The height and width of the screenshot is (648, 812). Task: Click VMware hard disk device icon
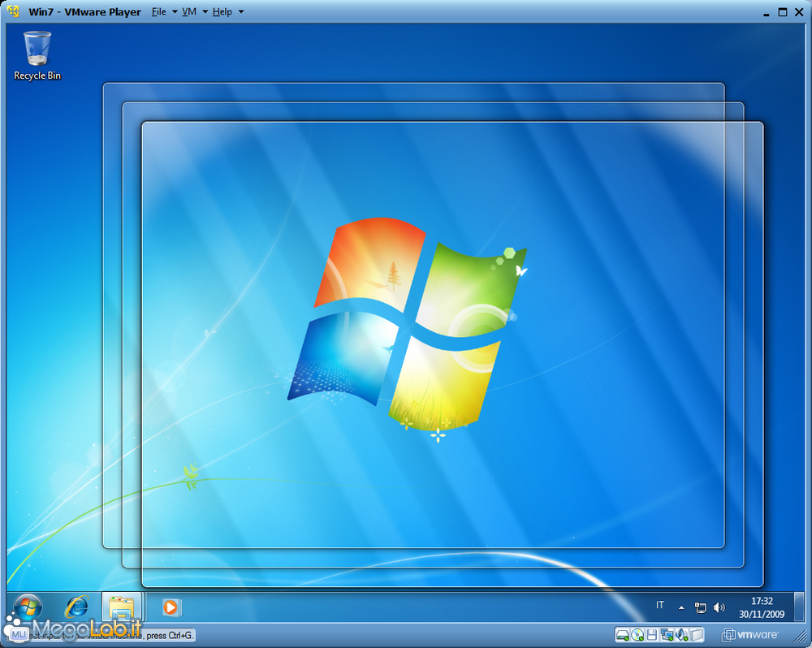(x=623, y=634)
